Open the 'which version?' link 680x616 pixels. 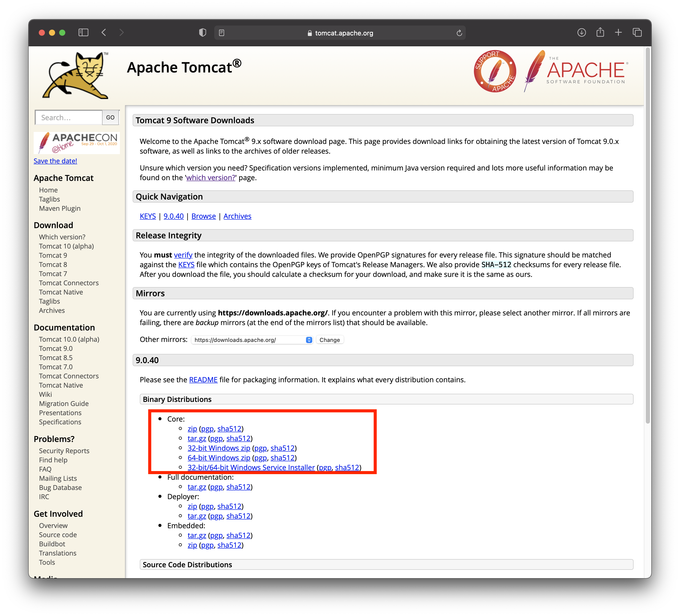pyautogui.click(x=210, y=178)
